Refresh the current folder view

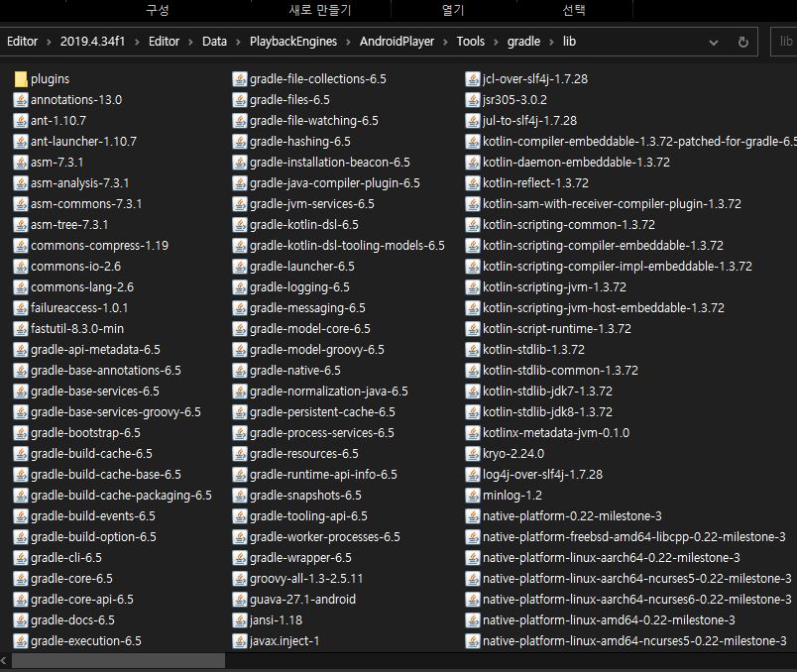(743, 43)
